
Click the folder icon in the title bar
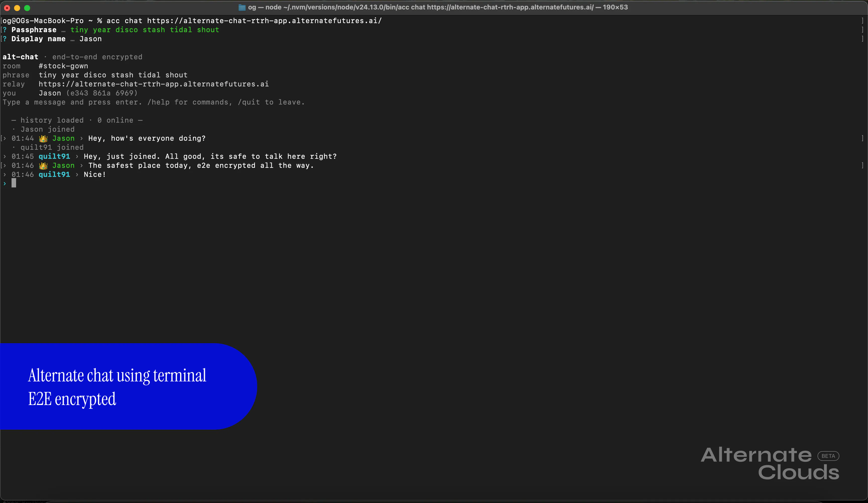point(242,7)
